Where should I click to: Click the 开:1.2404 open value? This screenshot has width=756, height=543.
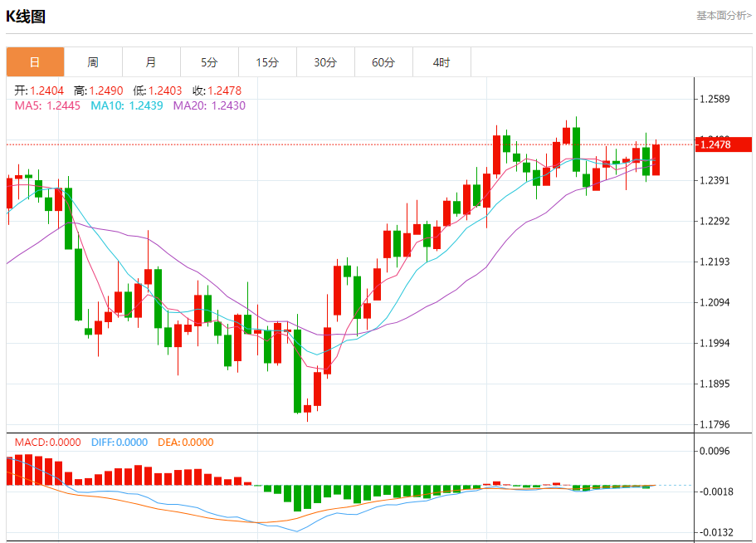pyautogui.click(x=39, y=90)
